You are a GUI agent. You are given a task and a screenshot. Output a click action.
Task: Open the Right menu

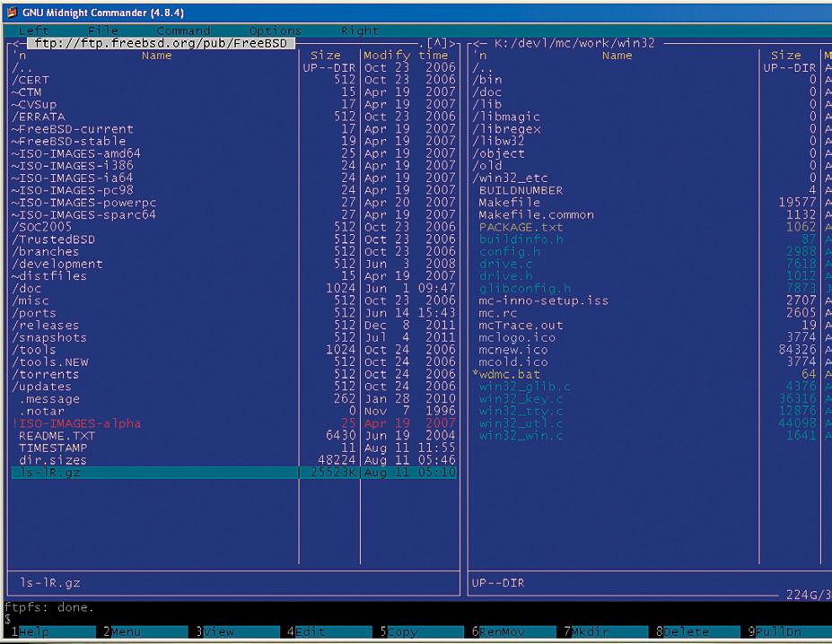[359, 30]
